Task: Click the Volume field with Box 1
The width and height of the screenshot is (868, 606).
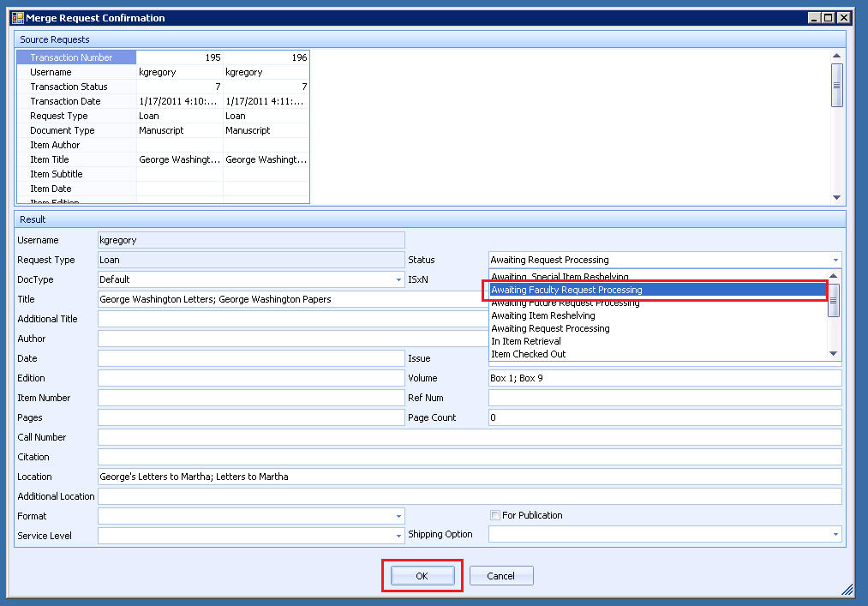Action: click(664, 378)
